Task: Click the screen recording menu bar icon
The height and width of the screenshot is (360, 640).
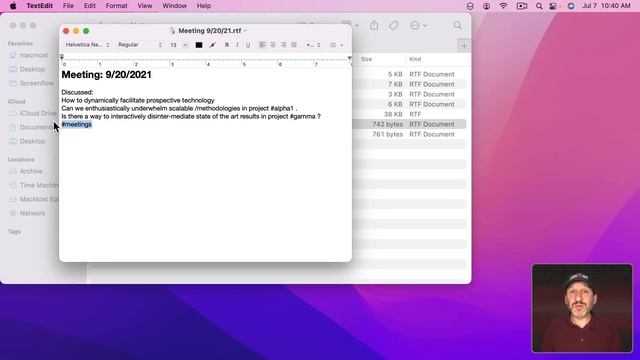Action: [522, 6]
